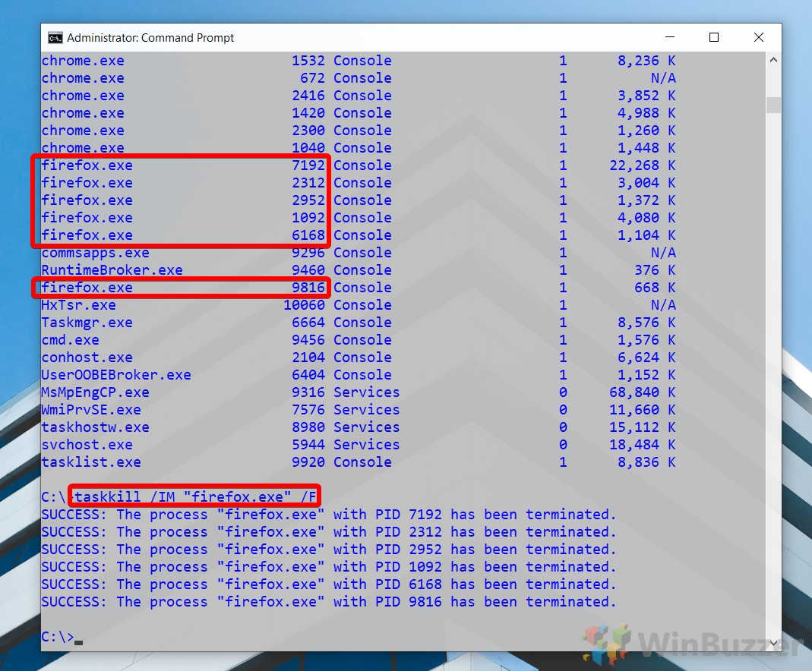Viewport: 812px width, 671px height.
Task: Click memory value 18,484 K
Action: click(x=642, y=445)
